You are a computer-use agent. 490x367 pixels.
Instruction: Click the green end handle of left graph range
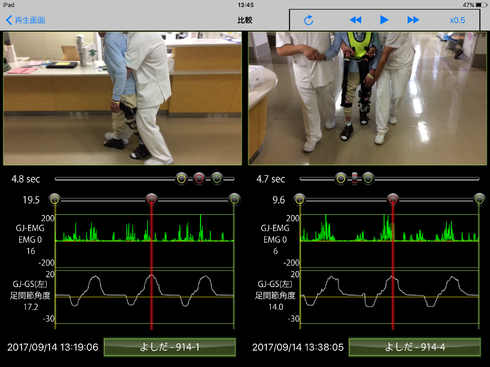pos(234,199)
